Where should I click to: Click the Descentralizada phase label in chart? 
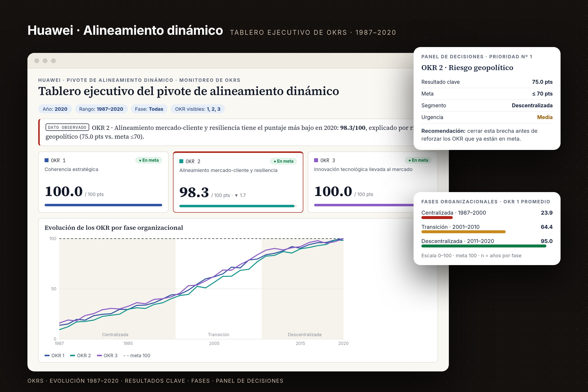(x=305, y=334)
